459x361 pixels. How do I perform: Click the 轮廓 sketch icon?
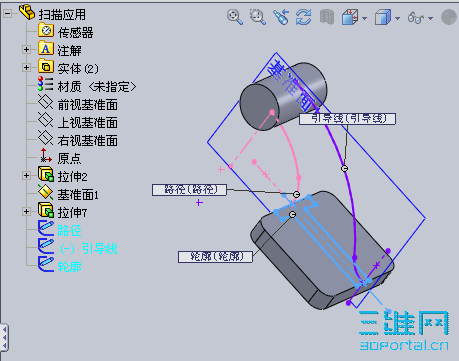[x=46, y=264]
